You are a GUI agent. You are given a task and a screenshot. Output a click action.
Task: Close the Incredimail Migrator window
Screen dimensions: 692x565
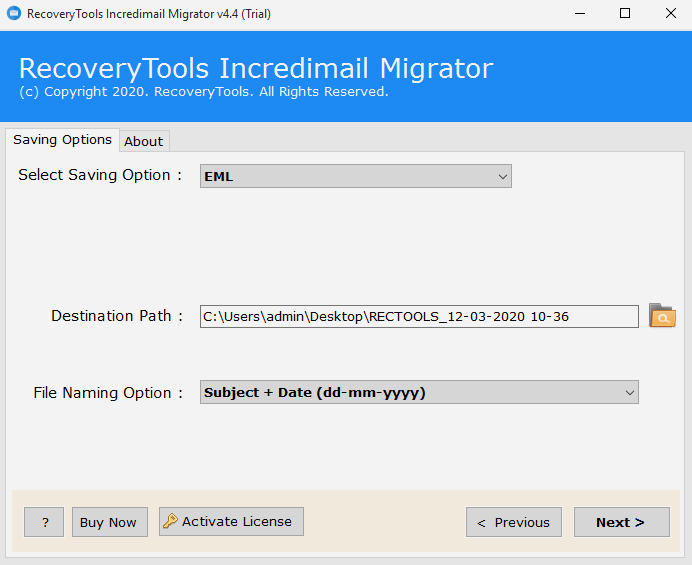[x=670, y=14]
